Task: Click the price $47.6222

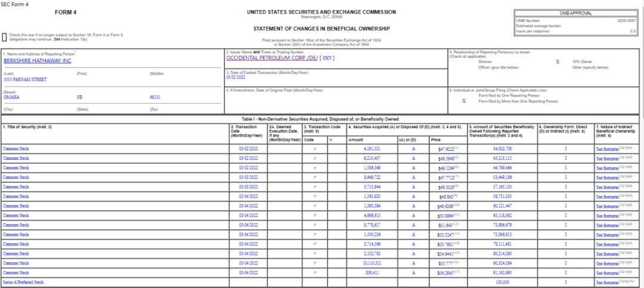Action: click(x=446, y=148)
